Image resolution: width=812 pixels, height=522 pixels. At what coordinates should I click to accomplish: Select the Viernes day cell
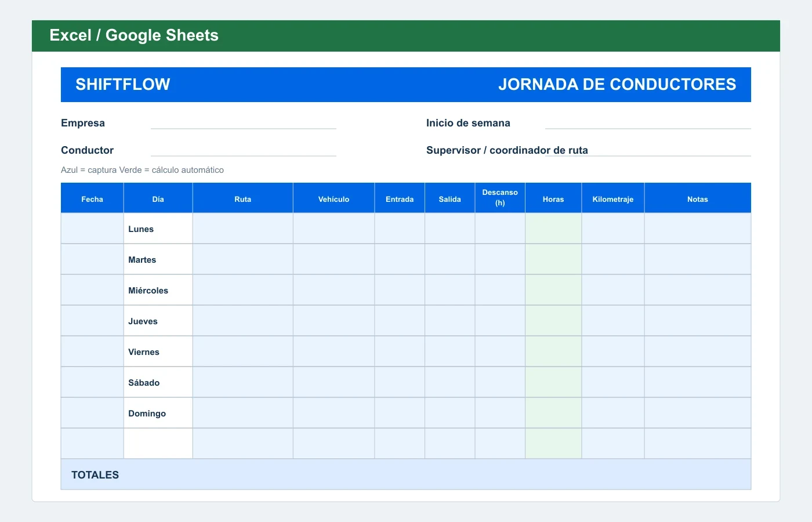click(158, 351)
